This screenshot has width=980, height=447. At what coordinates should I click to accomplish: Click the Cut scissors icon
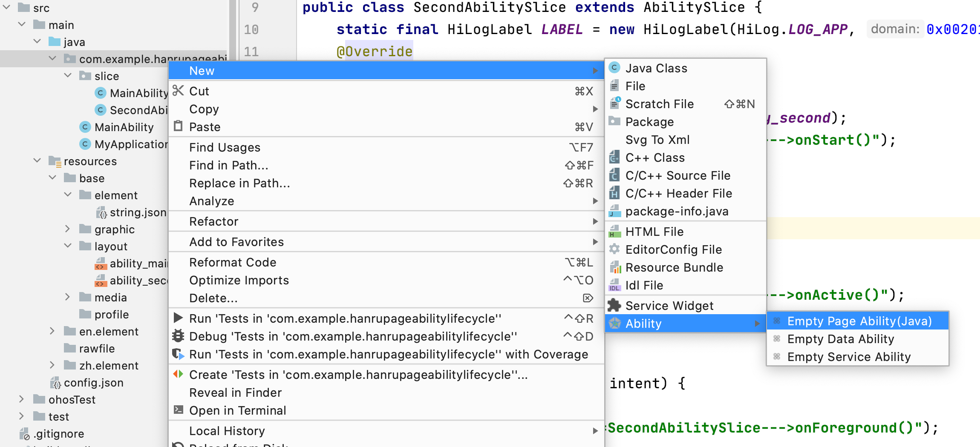click(178, 91)
